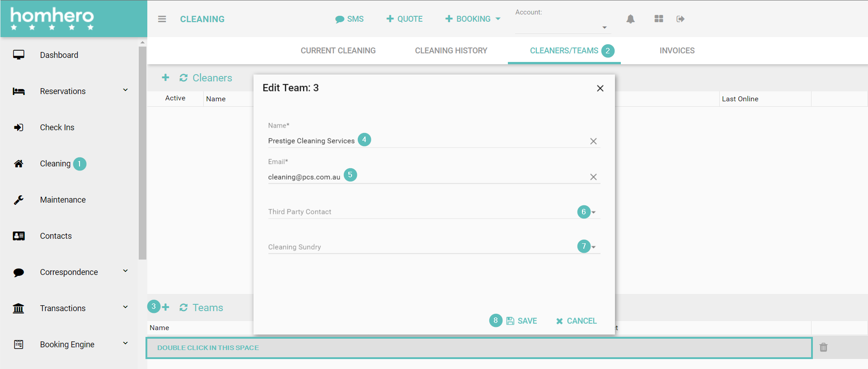Refresh the Teams list
868x369 pixels.
coord(183,307)
